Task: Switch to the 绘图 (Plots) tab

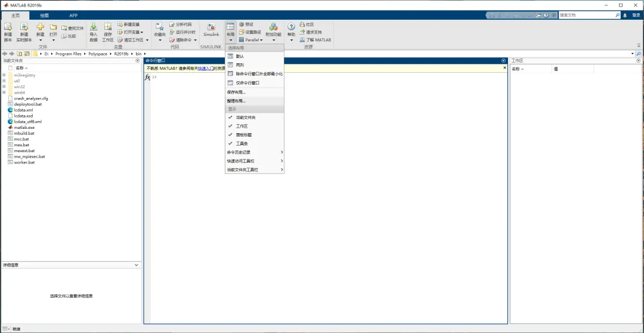Action: (x=44, y=15)
